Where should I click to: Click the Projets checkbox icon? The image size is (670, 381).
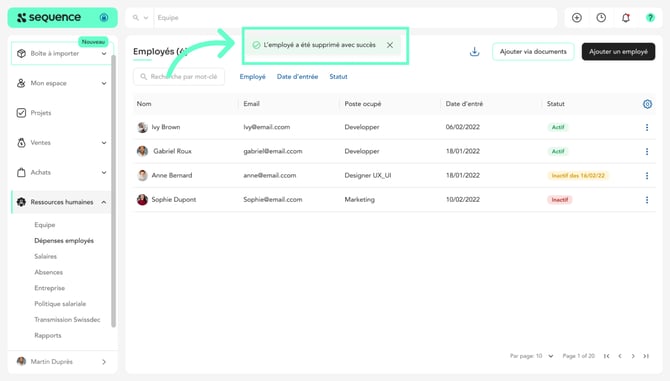coord(21,113)
